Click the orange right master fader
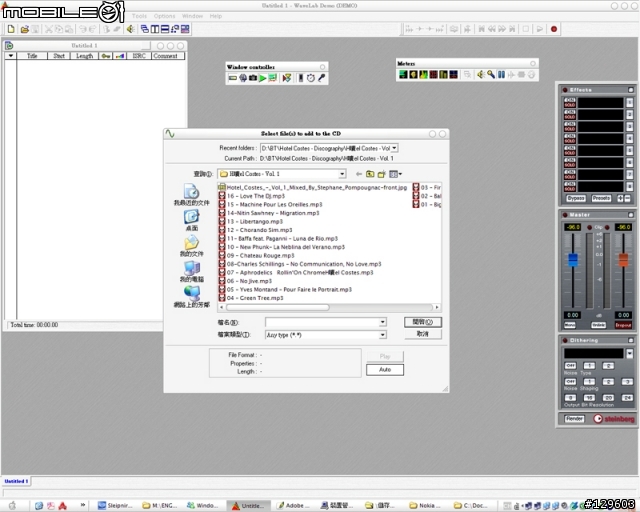 [x=623, y=260]
